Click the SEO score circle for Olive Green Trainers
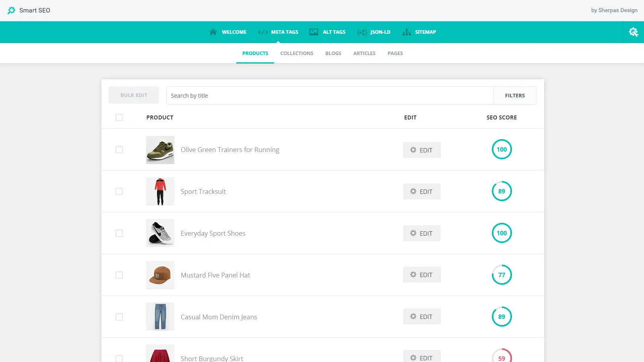The image size is (644, 362). point(502,149)
